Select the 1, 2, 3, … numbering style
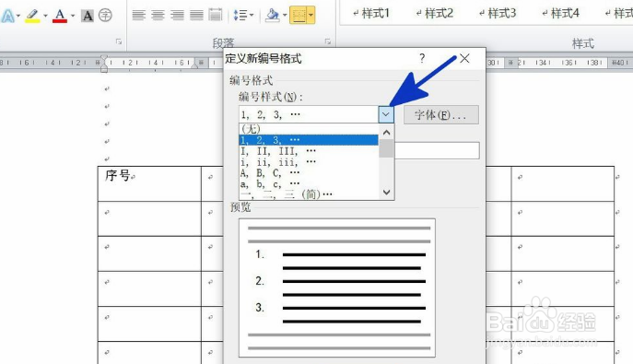633x364 pixels. pyautogui.click(x=309, y=140)
